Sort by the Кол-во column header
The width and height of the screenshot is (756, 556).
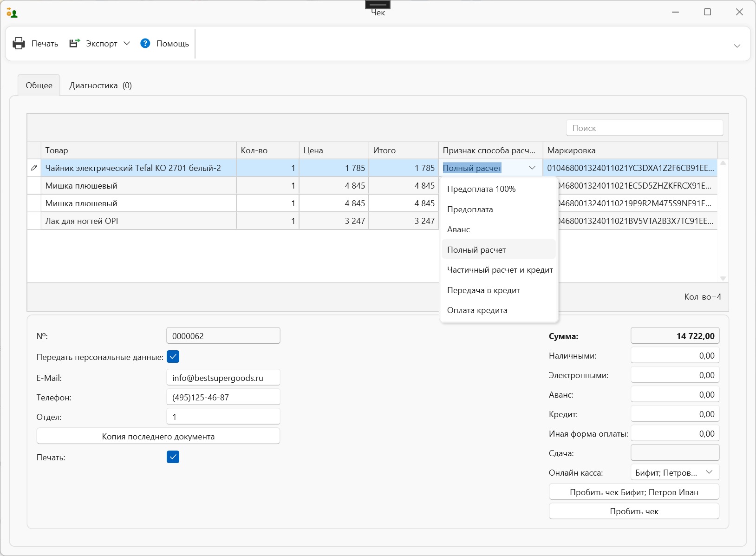click(x=268, y=150)
